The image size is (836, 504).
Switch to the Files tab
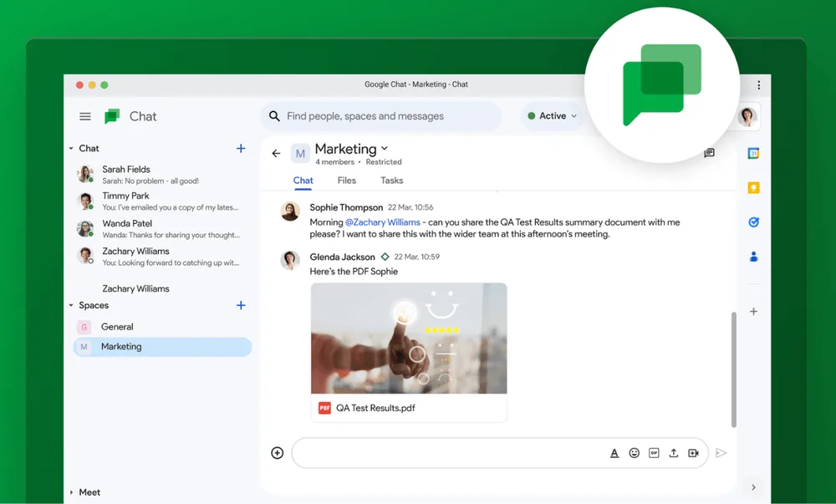tap(347, 181)
